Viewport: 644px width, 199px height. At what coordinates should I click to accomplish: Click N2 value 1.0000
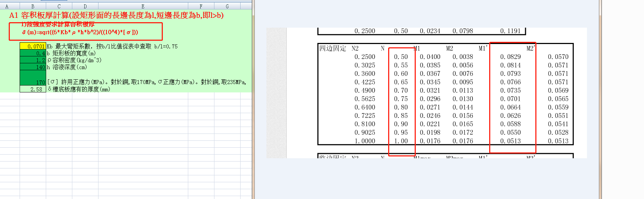pyautogui.click(x=365, y=141)
